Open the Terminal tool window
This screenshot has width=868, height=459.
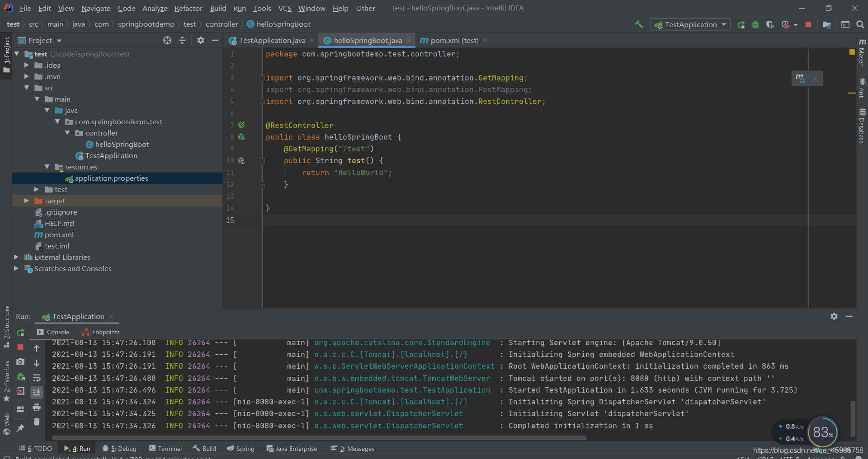(x=165, y=449)
